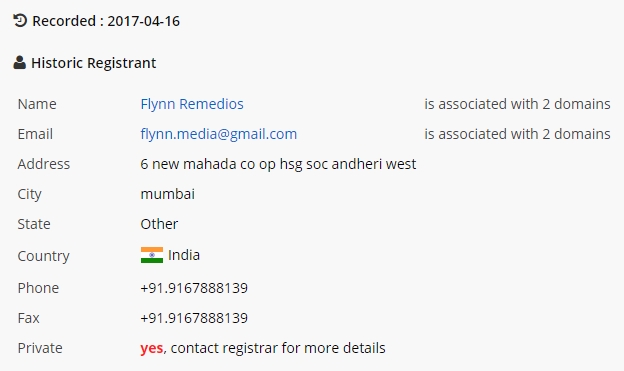Viewport: 624px width, 371px height.
Task: Open the flynn.media@gmail.com email link
Action: (218, 134)
